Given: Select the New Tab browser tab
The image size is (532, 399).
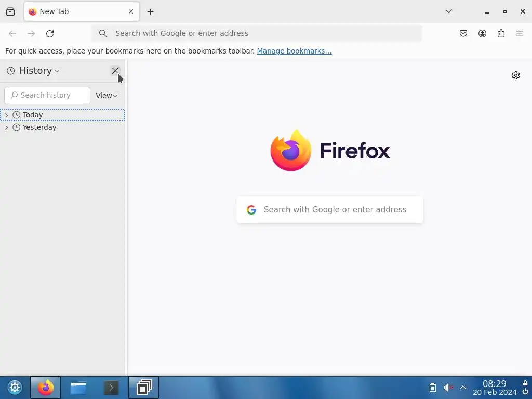Looking at the screenshot, I should pyautogui.click(x=82, y=11).
